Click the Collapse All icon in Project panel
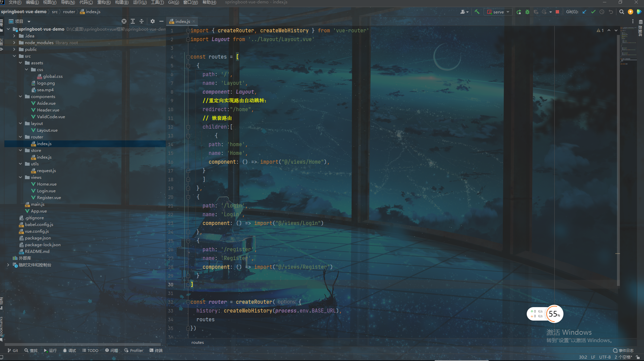 pos(142,21)
